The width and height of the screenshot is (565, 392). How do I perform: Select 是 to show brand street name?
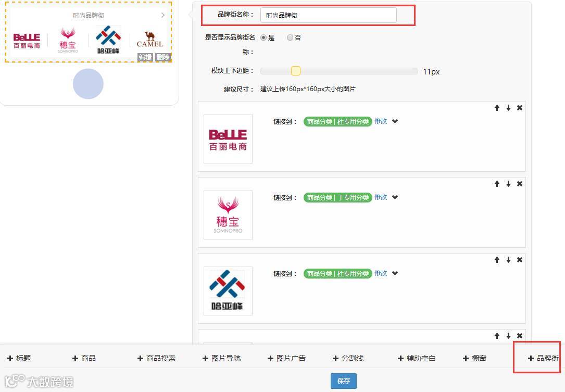coord(263,37)
